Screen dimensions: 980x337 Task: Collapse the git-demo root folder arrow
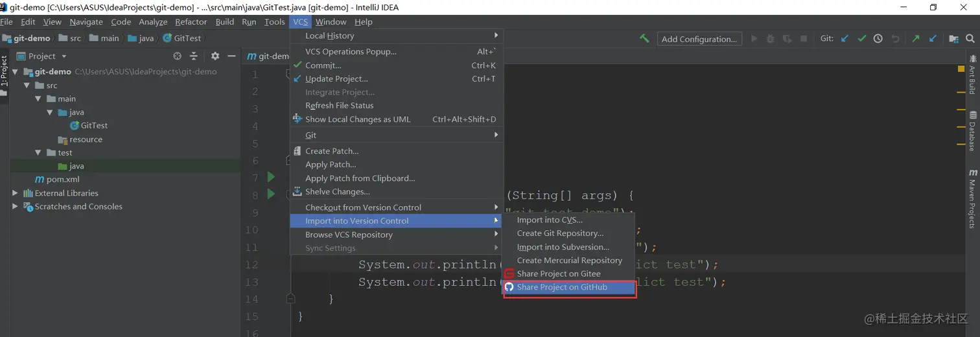pyautogui.click(x=16, y=71)
